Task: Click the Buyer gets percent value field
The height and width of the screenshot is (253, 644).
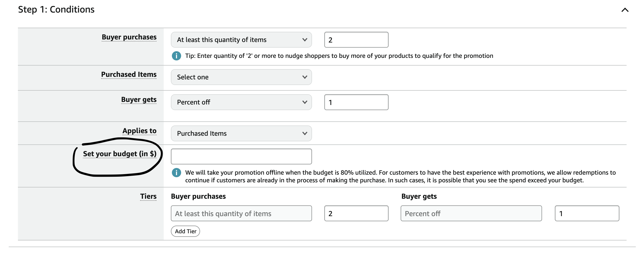Action: click(356, 102)
